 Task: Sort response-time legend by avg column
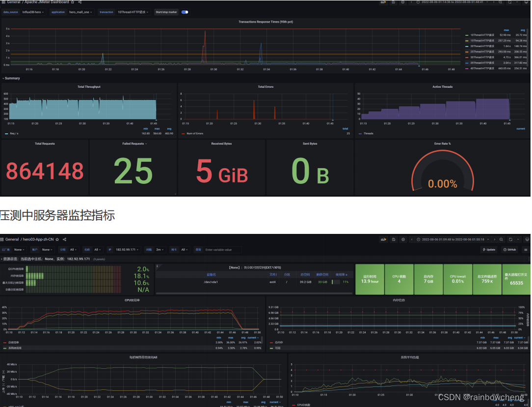(x=523, y=30)
